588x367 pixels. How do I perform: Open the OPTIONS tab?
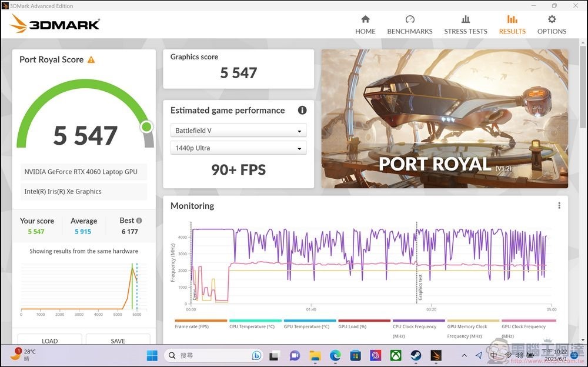[552, 25]
